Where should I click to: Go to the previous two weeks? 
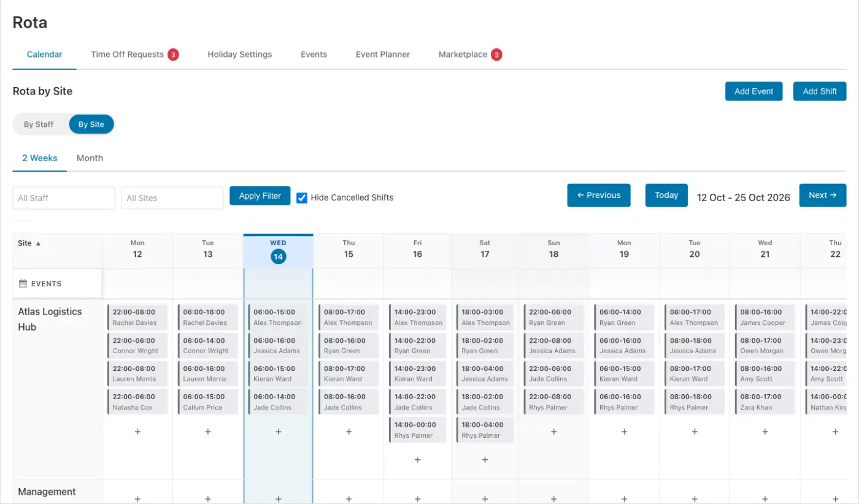click(x=599, y=195)
